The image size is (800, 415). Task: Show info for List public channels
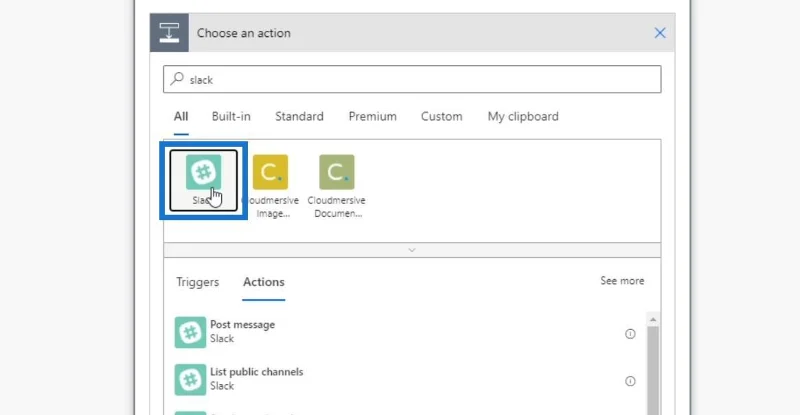point(630,381)
